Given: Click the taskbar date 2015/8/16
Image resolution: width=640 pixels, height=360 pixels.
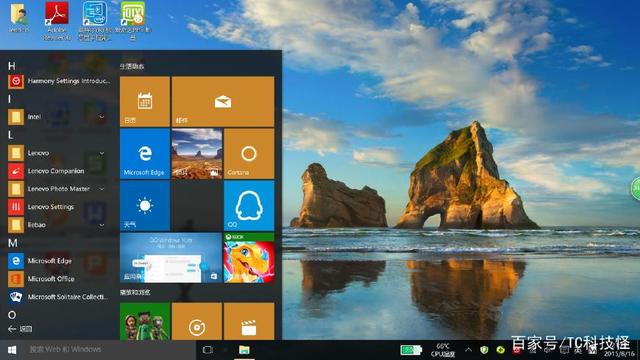Looking at the screenshot, I should tap(619, 354).
